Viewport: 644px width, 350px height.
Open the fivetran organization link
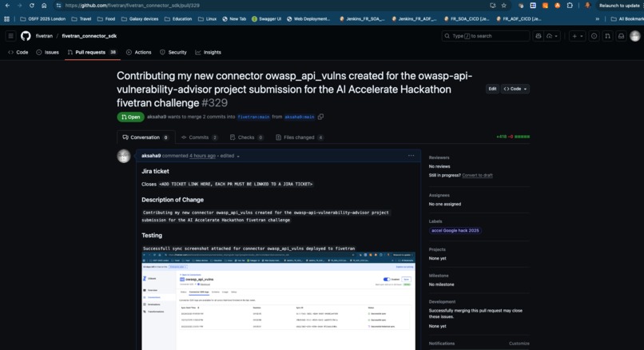(44, 36)
